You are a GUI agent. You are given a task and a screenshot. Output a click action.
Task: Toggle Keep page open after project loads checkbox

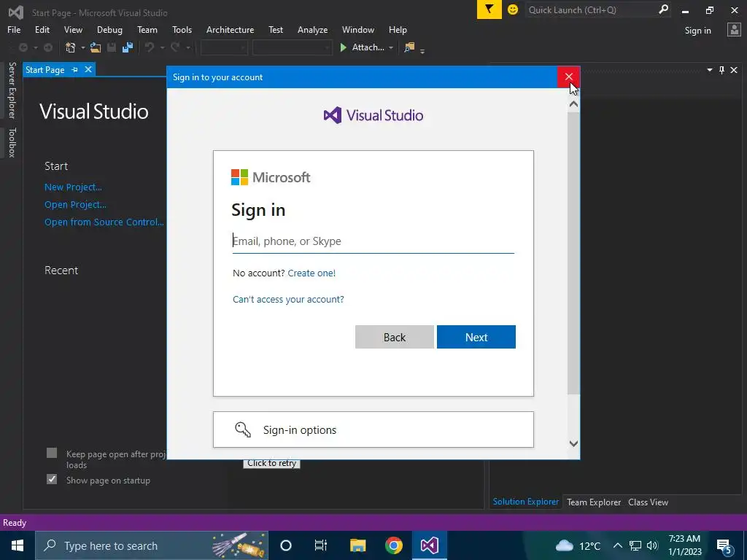52,453
